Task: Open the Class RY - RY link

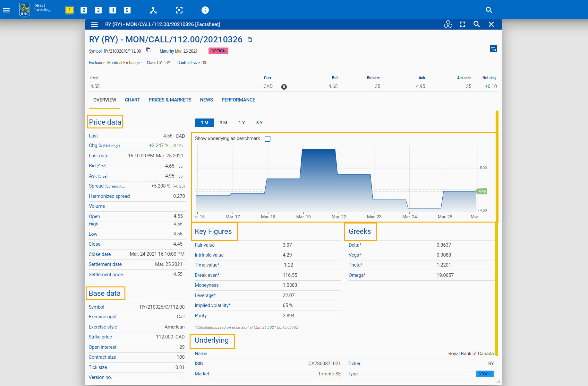Action: tap(158, 63)
